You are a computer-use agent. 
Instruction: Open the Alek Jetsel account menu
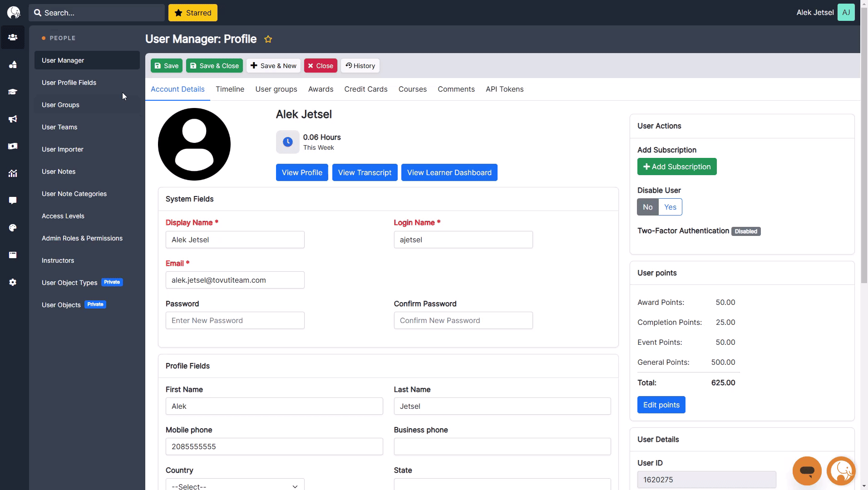coord(825,13)
